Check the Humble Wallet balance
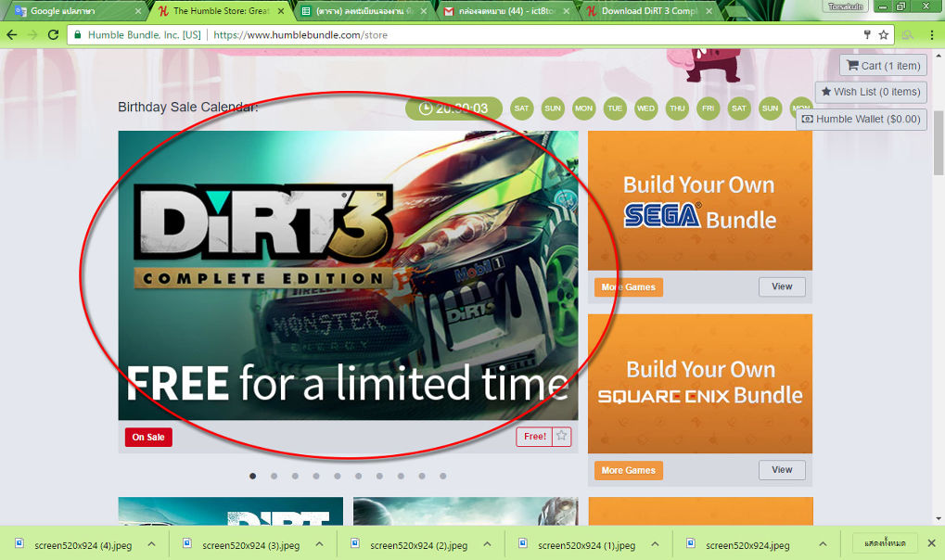 pyautogui.click(x=861, y=119)
